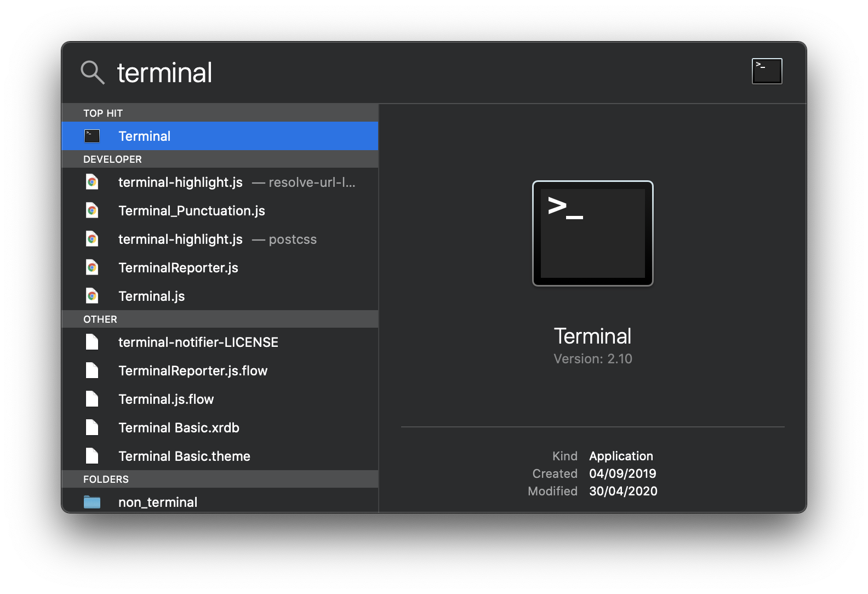The image size is (868, 594).
Task: Click the Modified date 30/04/2020
Action: (x=623, y=491)
